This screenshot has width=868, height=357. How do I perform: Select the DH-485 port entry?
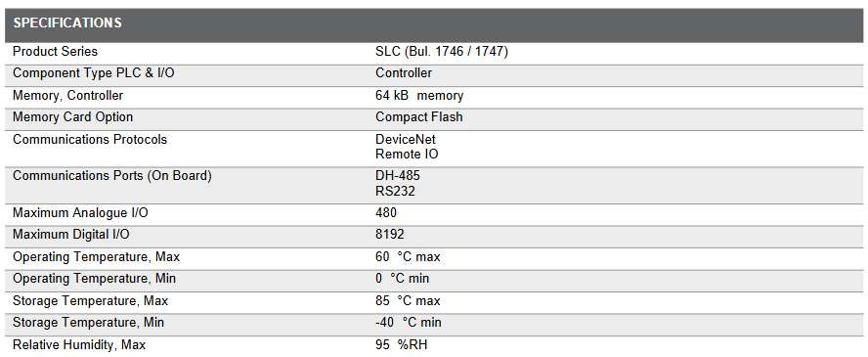click(x=398, y=176)
